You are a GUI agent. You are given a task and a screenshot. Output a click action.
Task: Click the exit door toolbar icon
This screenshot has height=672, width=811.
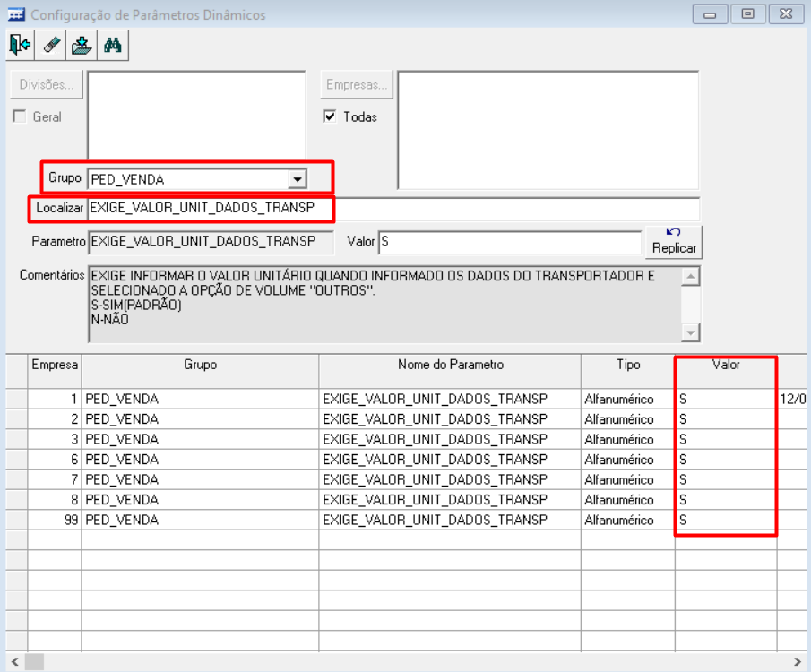point(21,44)
